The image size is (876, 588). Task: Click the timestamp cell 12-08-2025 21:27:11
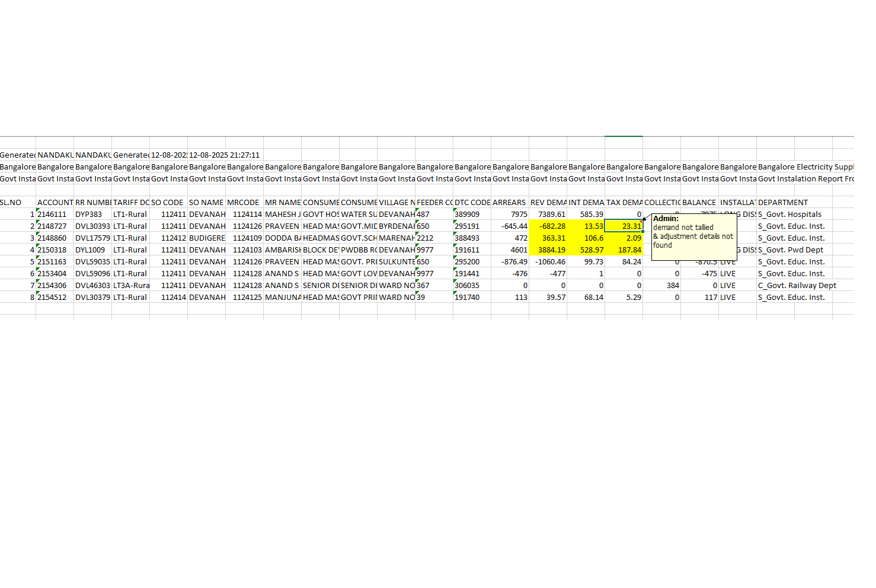coord(224,155)
